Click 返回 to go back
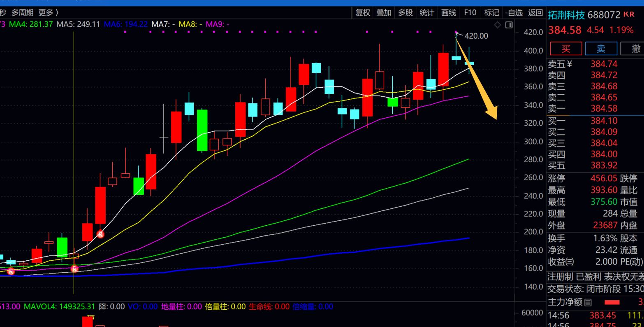This screenshot has height=327, width=644. [535, 13]
